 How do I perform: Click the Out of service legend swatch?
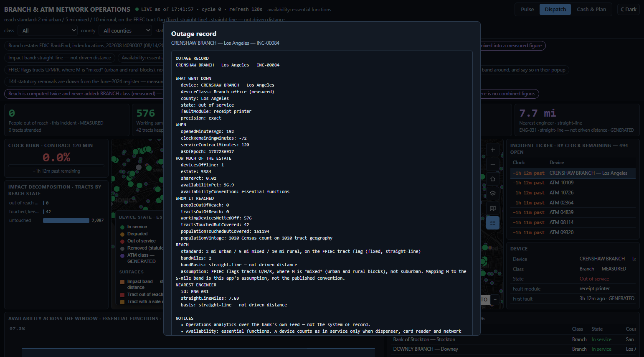pyautogui.click(x=122, y=241)
